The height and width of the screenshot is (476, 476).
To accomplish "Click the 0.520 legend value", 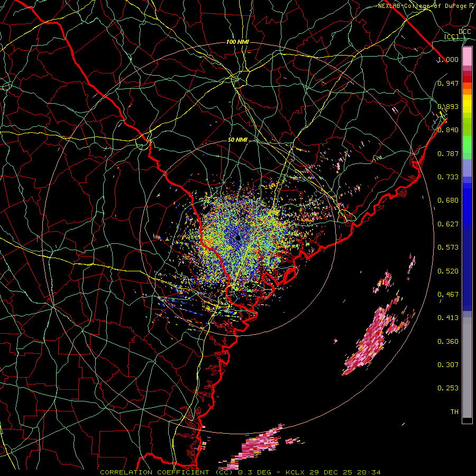I will pyautogui.click(x=448, y=271).
